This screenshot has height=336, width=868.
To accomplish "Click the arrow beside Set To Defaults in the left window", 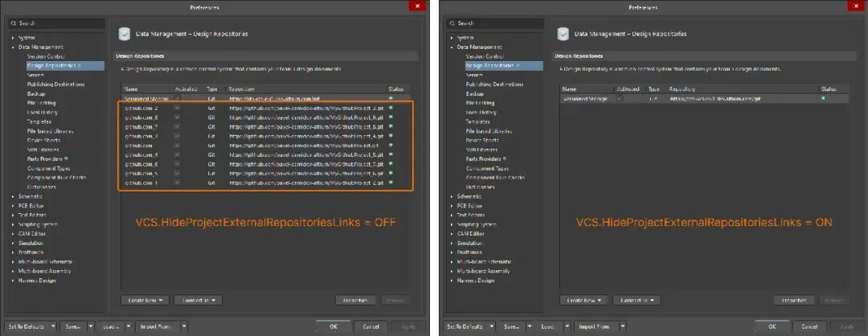I will pyautogui.click(x=54, y=326).
